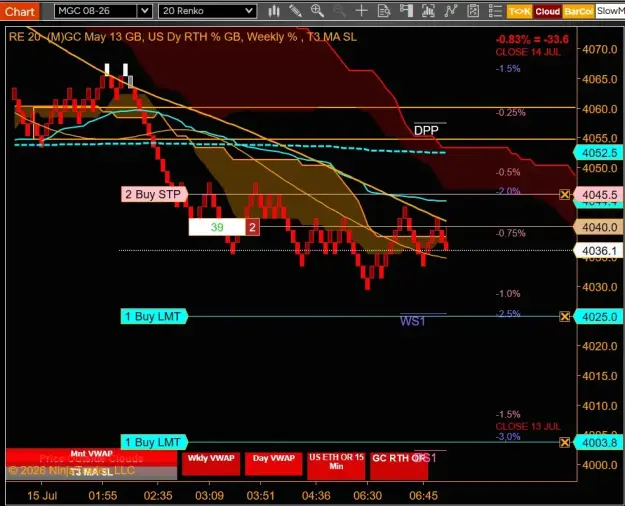Click the zoom in magnifier icon

(x=317, y=11)
